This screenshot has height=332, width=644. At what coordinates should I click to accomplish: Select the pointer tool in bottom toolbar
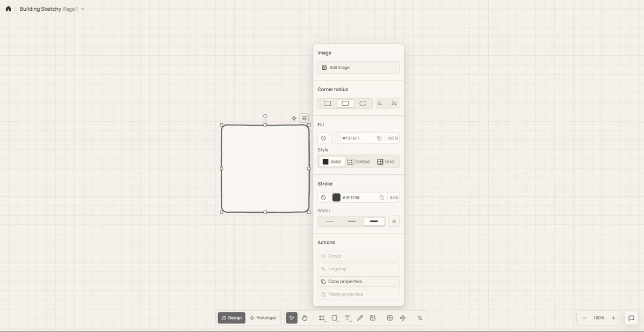tap(292, 318)
